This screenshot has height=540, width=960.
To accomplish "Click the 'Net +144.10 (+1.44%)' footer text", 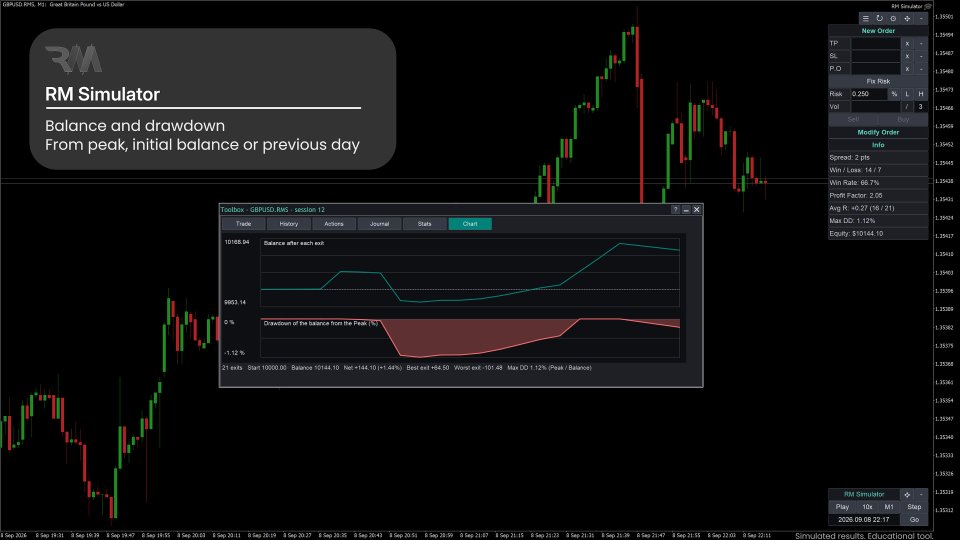I will [x=372, y=368].
